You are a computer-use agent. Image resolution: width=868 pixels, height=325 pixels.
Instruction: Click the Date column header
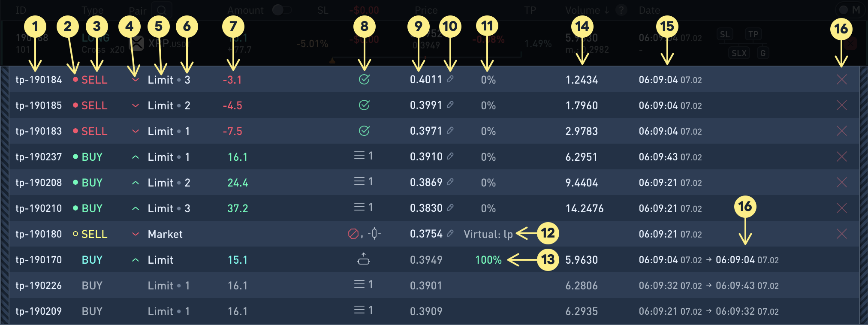pos(649,10)
